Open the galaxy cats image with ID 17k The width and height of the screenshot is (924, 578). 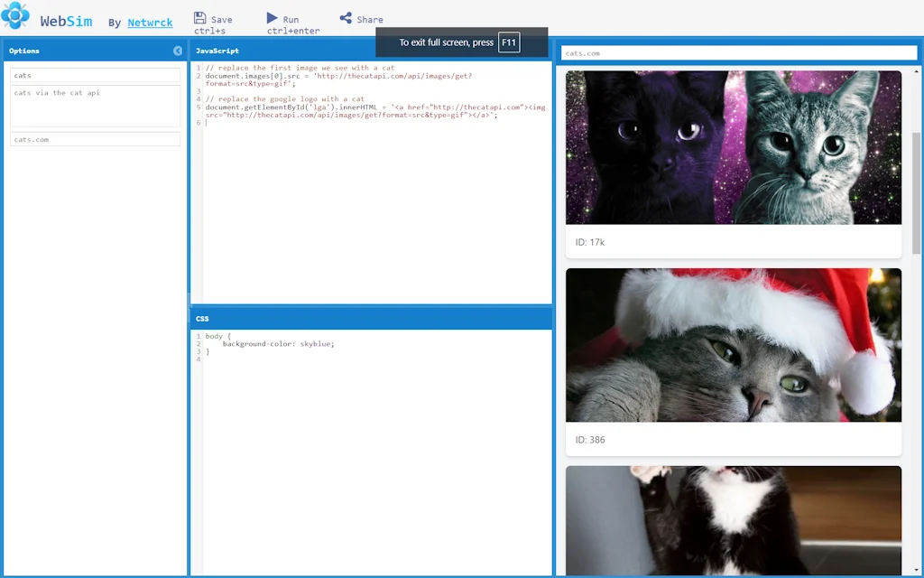(x=733, y=146)
